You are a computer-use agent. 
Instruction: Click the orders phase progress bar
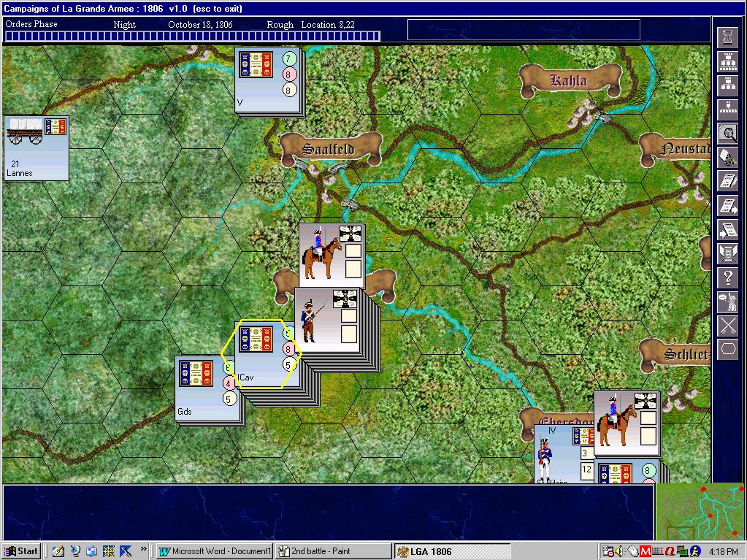pos(192,36)
